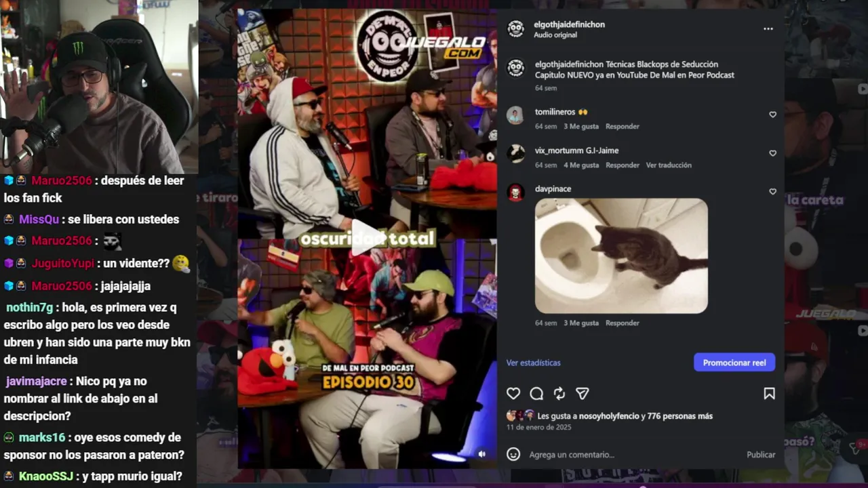Click Ver traducción under vix_mortumm's comment
Screen dimensions: 868x488
click(x=669, y=165)
